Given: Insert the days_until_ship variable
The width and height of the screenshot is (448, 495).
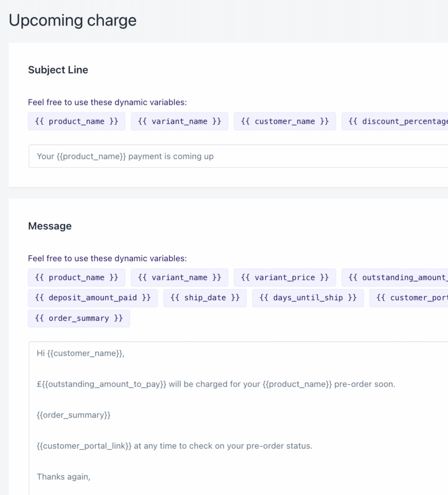Looking at the screenshot, I should 308,298.
